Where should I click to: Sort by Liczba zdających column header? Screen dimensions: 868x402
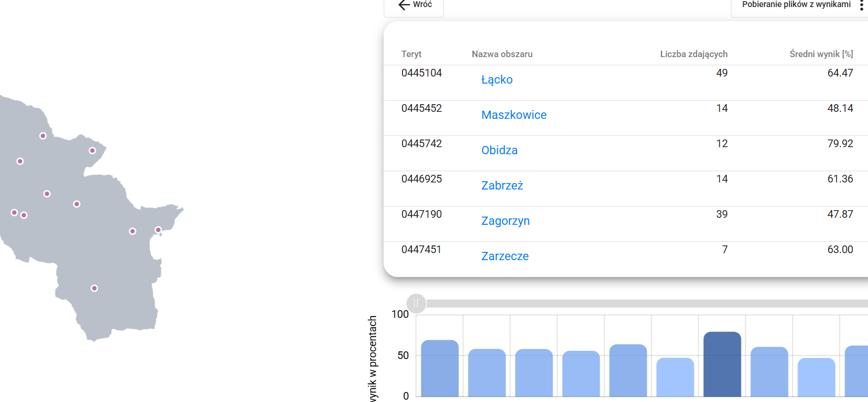click(x=694, y=54)
